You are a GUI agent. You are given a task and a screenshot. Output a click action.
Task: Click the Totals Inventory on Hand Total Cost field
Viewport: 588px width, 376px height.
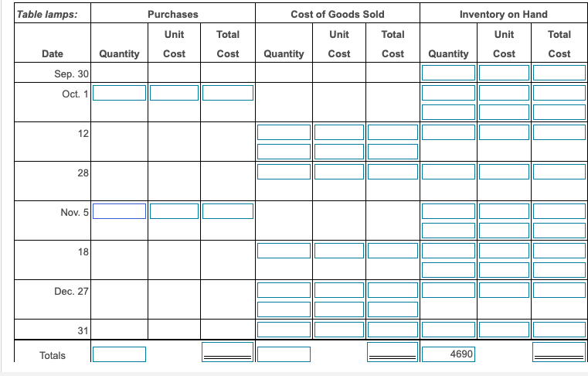pos(559,352)
